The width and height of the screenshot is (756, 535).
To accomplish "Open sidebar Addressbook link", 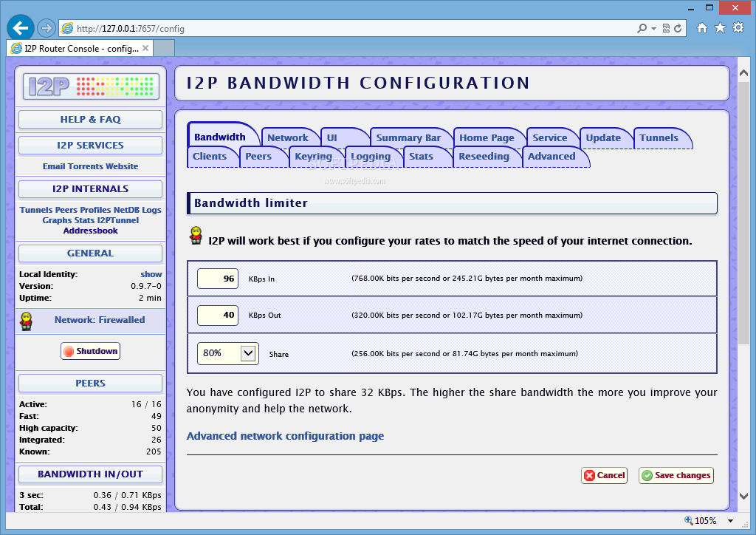I will 91,231.
